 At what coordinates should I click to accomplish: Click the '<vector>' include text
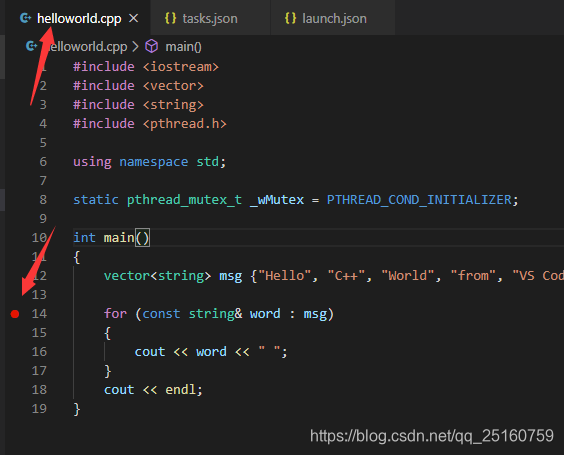pyautogui.click(x=173, y=86)
